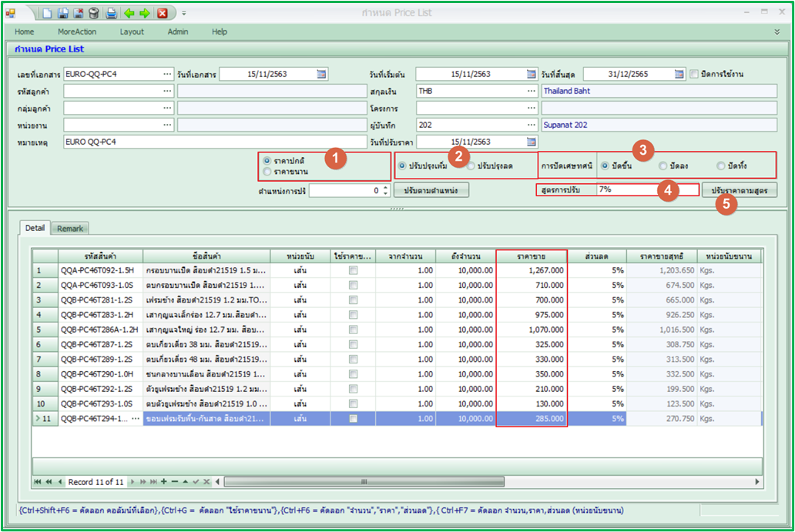Expand the ribbon chevron at the menu bar right
Image resolution: width=795 pixels, height=532 pixels.
[777, 32]
